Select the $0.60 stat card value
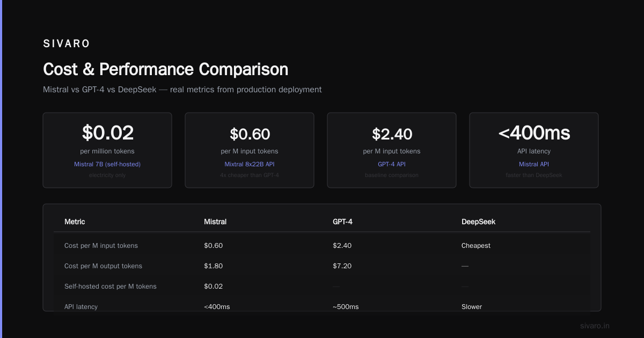Screen dimensions: 644x338 point(250,134)
